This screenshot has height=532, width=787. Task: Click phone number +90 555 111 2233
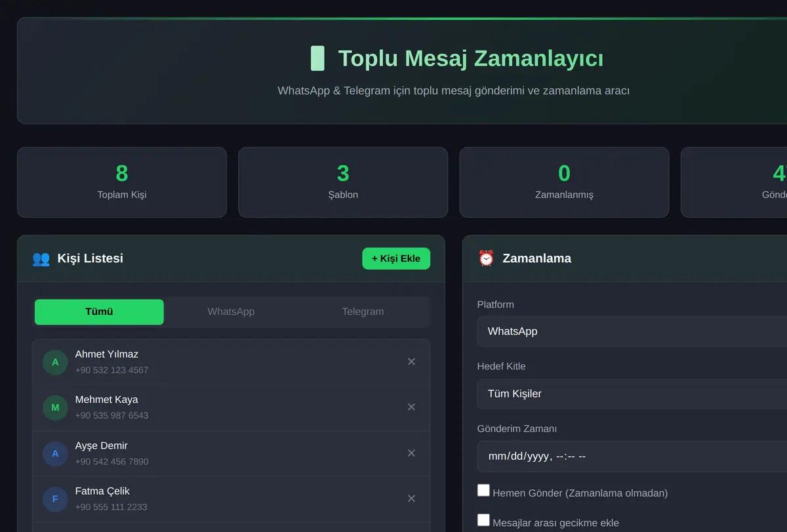coord(111,507)
